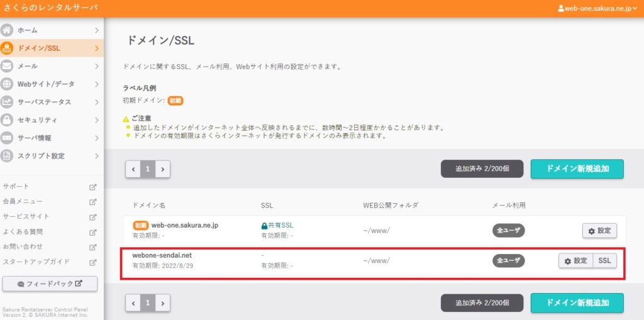
Task: Select page 1 in lower pagination
Action: pyautogui.click(x=148, y=303)
